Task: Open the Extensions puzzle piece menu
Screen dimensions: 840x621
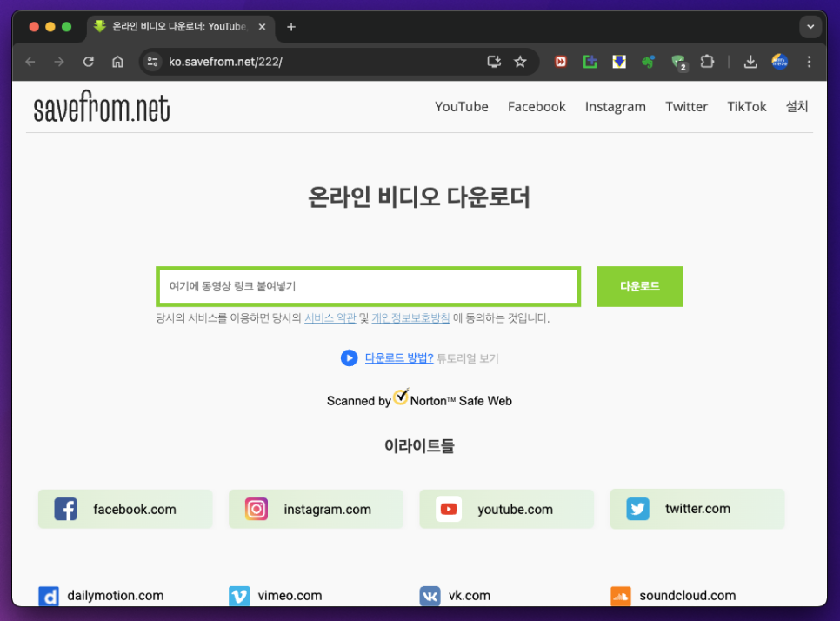Action: tap(707, 62)
